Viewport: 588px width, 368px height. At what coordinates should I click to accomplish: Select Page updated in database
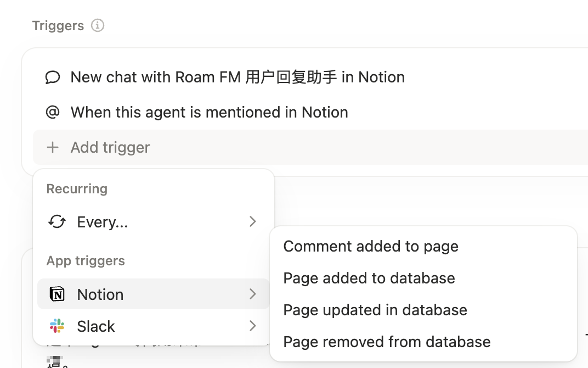375,310
